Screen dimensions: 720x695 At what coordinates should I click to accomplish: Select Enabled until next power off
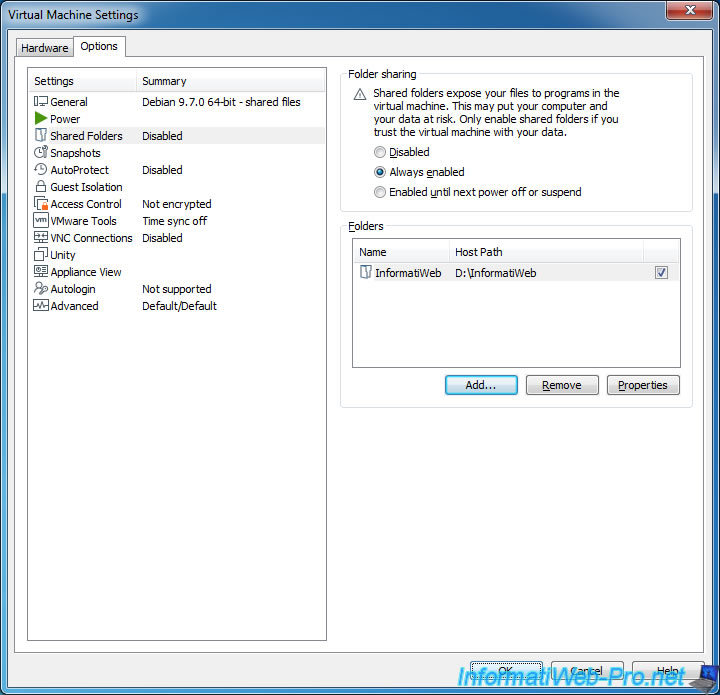tap(380, 192)
